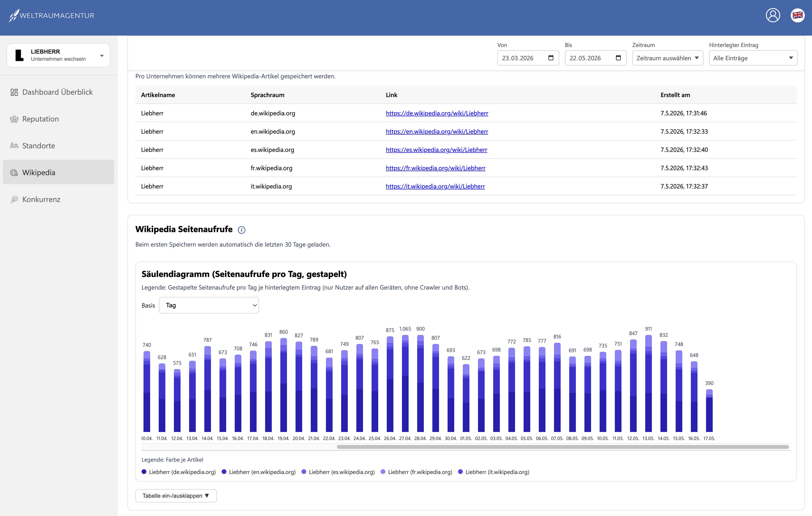Click the Wikipedia globe sidebar icon
The image size is (812, 516).
coord(14,173)
